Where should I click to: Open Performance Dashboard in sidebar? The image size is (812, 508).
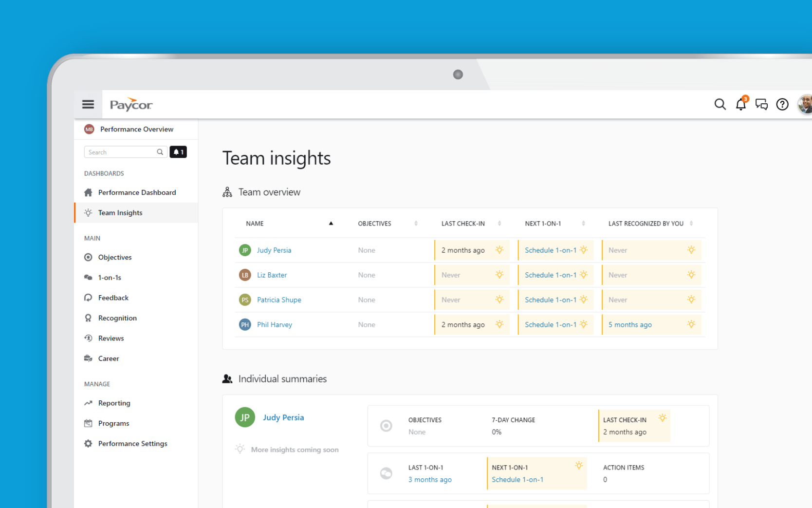136,192
